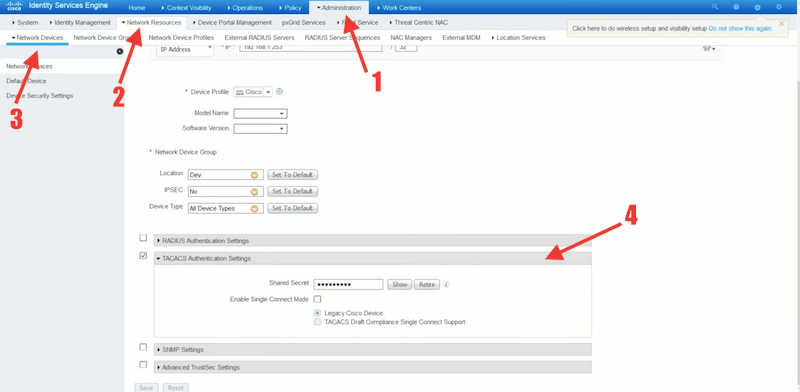Open the Device Profile Cisco dropdown
Image resolution: width=800 pixels, height=392 pixels.
[x=253, y=92]
